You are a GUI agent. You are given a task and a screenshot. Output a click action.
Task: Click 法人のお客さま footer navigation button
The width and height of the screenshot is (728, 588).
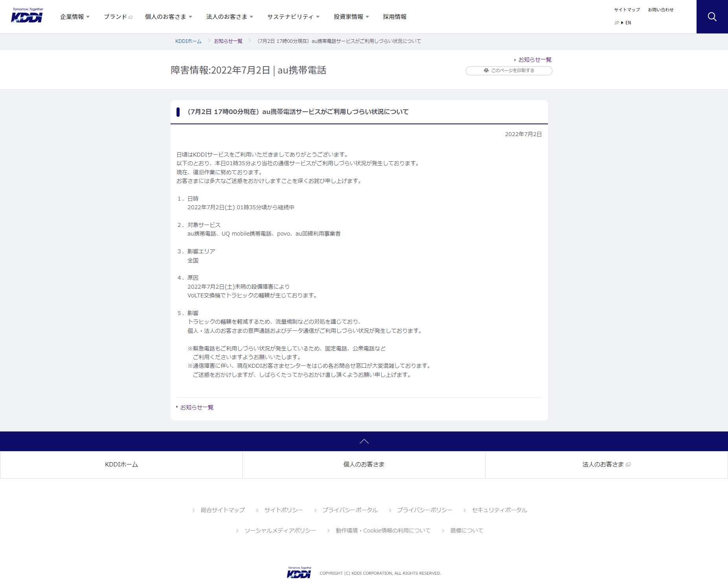(x=606, y=465)
